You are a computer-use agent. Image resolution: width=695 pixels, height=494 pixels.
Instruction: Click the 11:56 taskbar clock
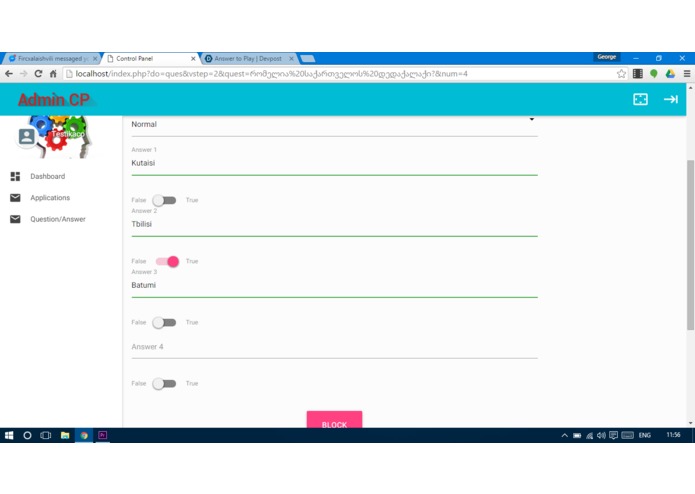click(x=673, y=436)
